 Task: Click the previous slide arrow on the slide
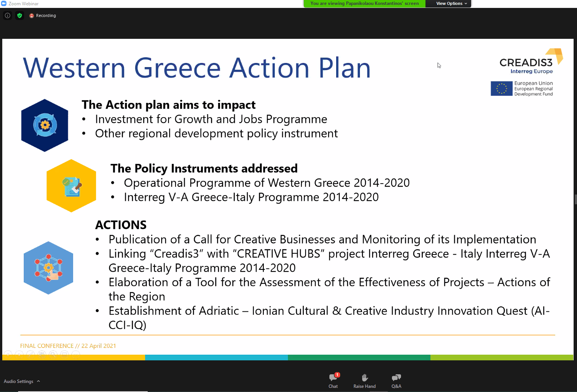(8, 354)
